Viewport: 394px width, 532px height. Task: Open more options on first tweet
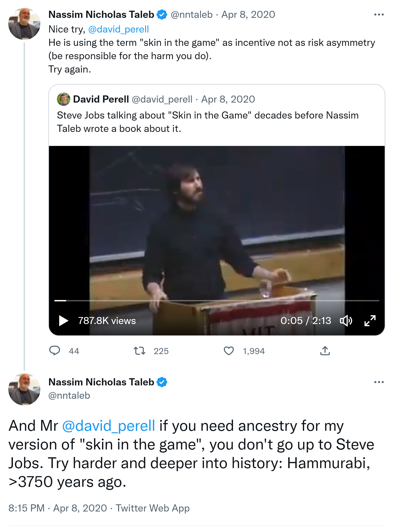(379, 15)
